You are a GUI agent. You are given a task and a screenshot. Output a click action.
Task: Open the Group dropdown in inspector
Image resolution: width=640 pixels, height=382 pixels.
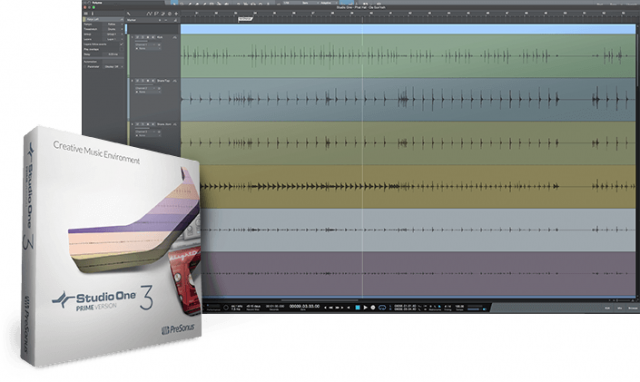114,34
